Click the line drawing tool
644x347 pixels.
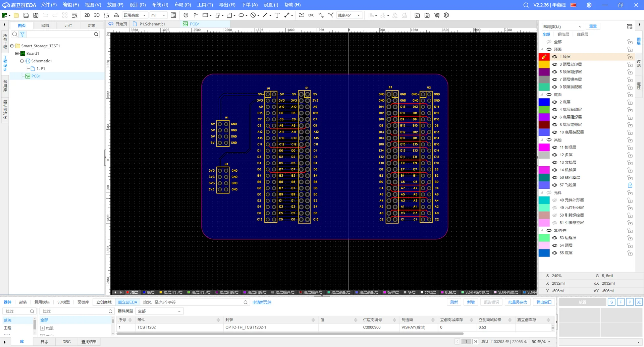tap(265, 15)
